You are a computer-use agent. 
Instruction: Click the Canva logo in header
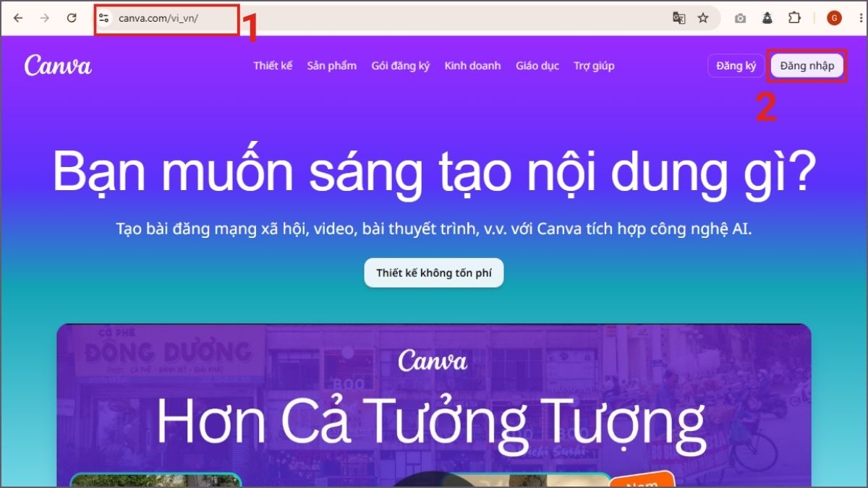pyautogui.click(x=58, y=65)
